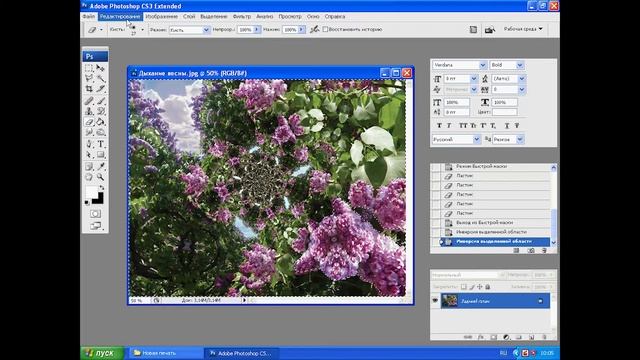Screen dimensions: 640x360
Task: Open the Рабочая среда workspace dropdown
Action: 523,29
